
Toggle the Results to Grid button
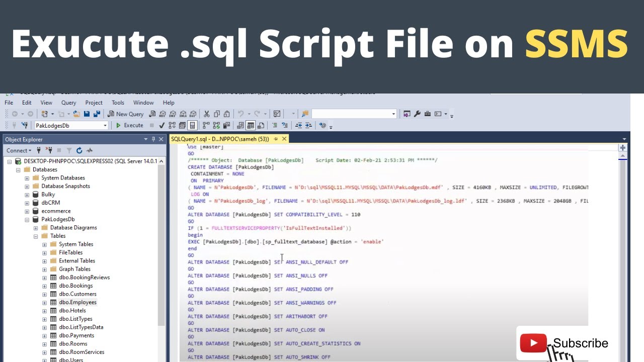point(251,125)
